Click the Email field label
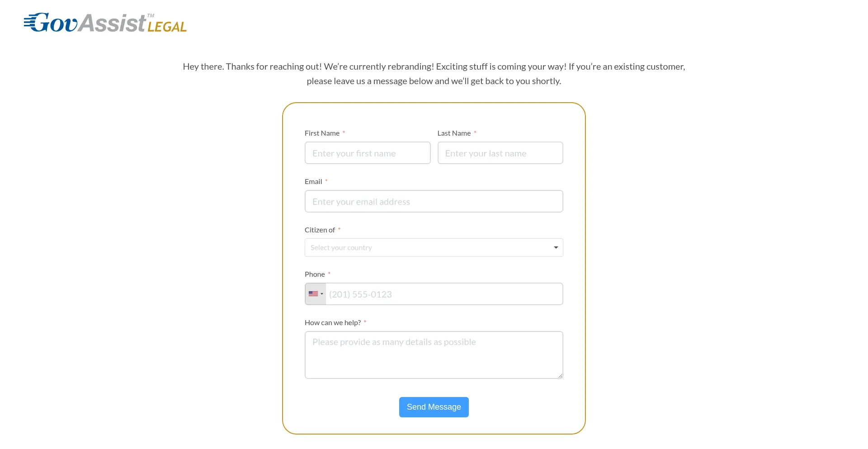This screenshot has width=868, height=449. point(313,182)
